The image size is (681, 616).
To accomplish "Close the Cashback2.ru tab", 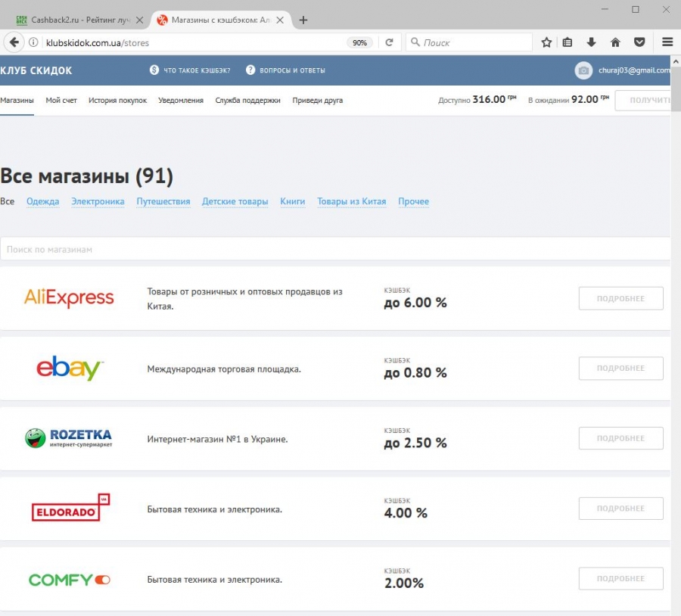I will (x=139, y=20).
